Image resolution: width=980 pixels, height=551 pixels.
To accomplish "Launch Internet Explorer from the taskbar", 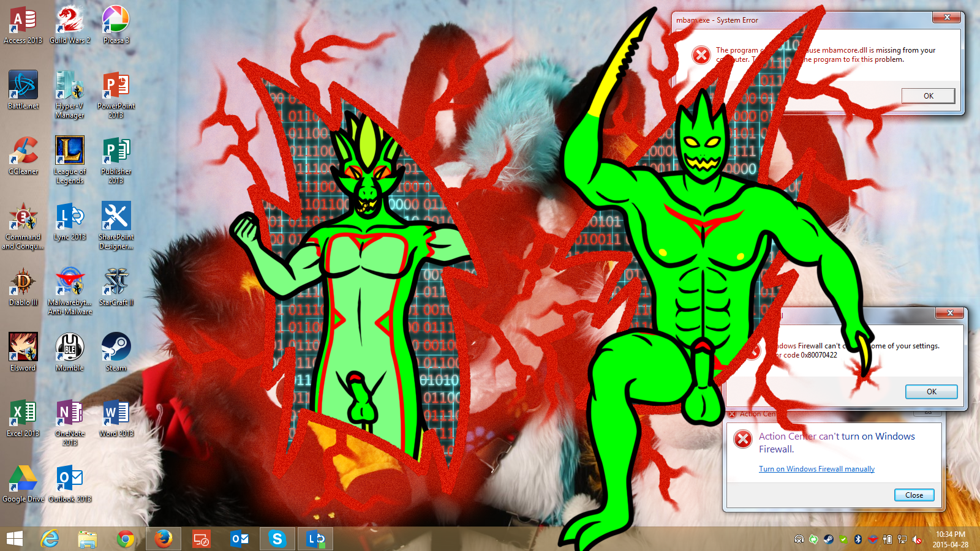I will pos(50,539).
